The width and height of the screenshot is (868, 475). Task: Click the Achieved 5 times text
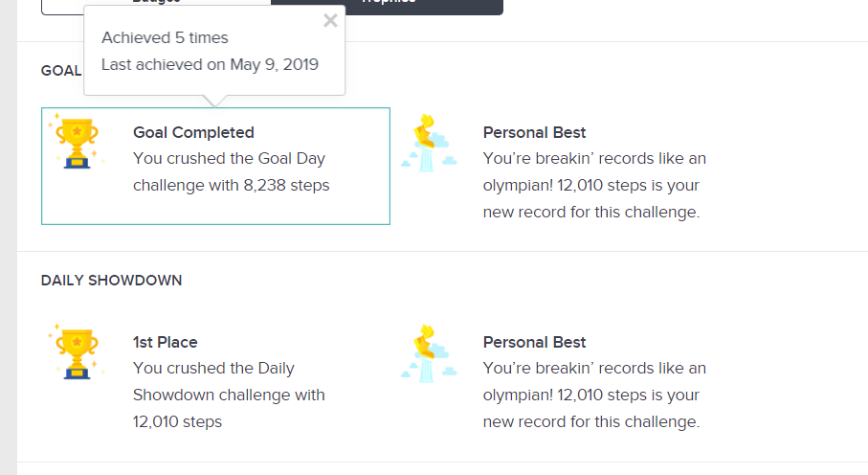(165, 37)
